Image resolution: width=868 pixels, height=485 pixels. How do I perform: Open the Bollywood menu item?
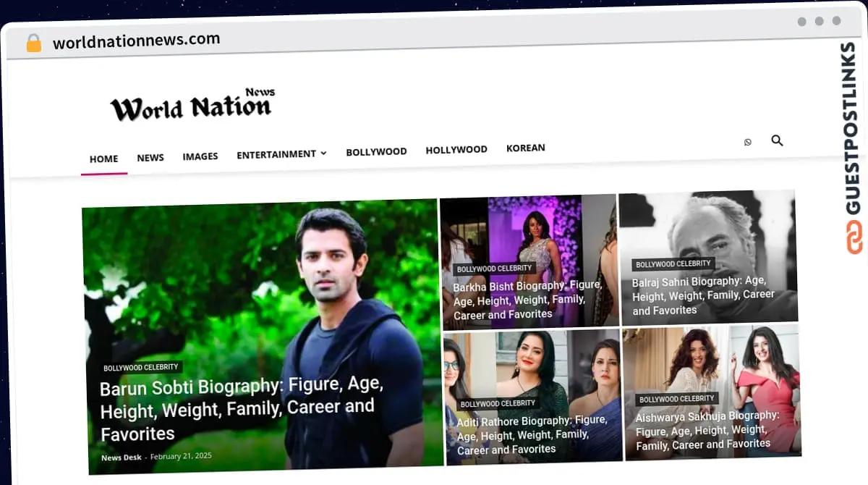(376, 151)
